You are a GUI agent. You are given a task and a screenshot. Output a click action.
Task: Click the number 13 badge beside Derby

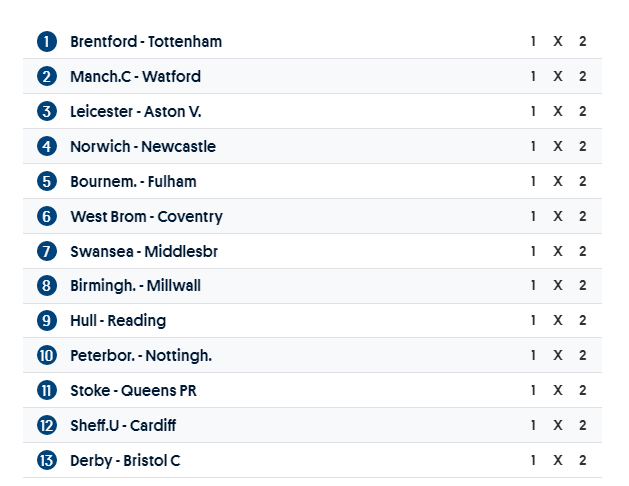pyautogui.click(x=47, y=461)
